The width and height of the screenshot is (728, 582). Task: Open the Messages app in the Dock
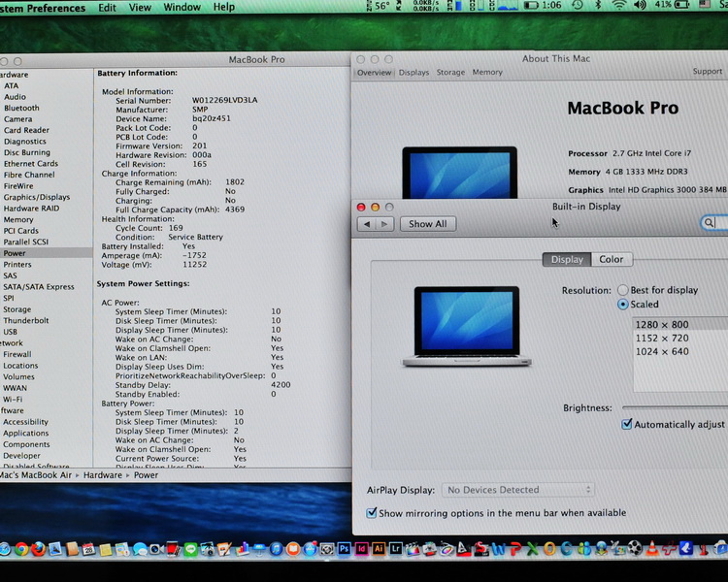140,550
